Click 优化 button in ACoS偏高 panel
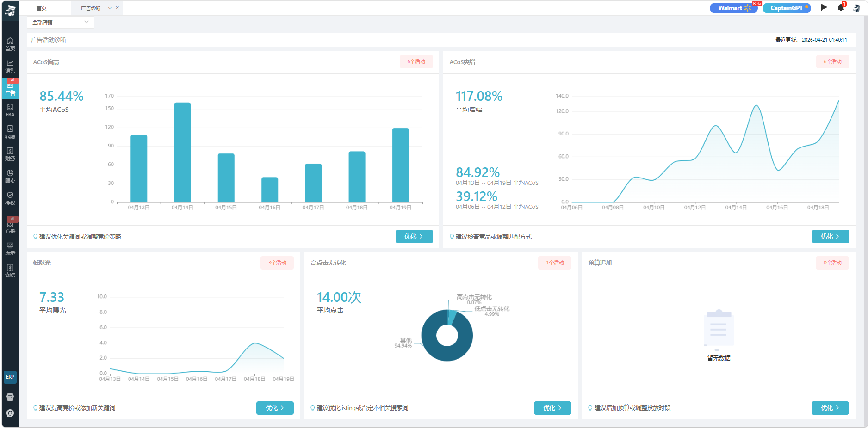 (414, 236)
